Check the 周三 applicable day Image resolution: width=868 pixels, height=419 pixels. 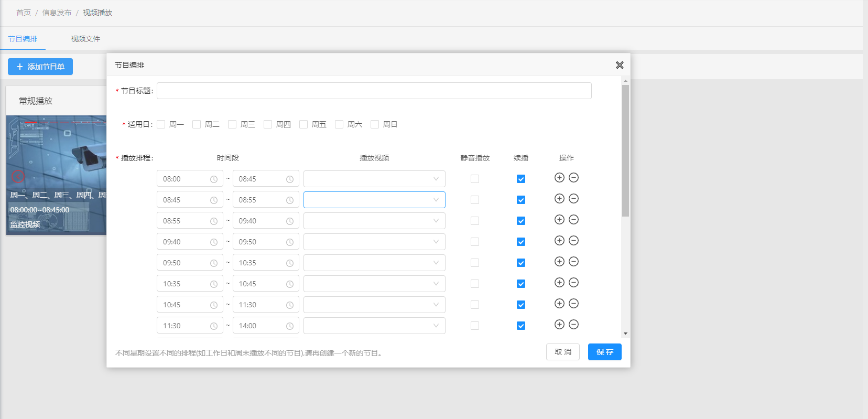tap(232, 124)
